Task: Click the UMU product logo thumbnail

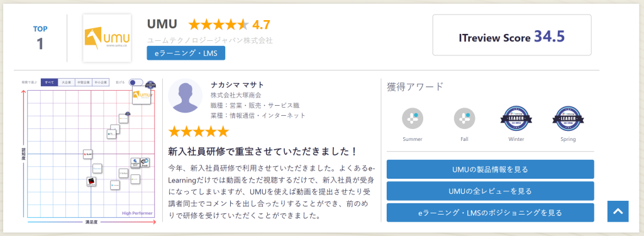Action: pyautogui.click(x=107, y=38)
